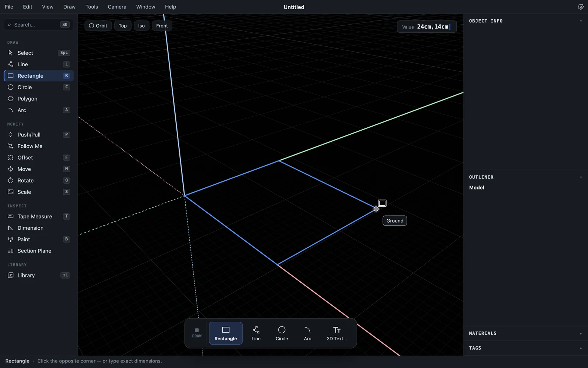Screen dimensions: 588x368
Task: Activate the sidebar Circle tool icon
Action: coord(11,87)
